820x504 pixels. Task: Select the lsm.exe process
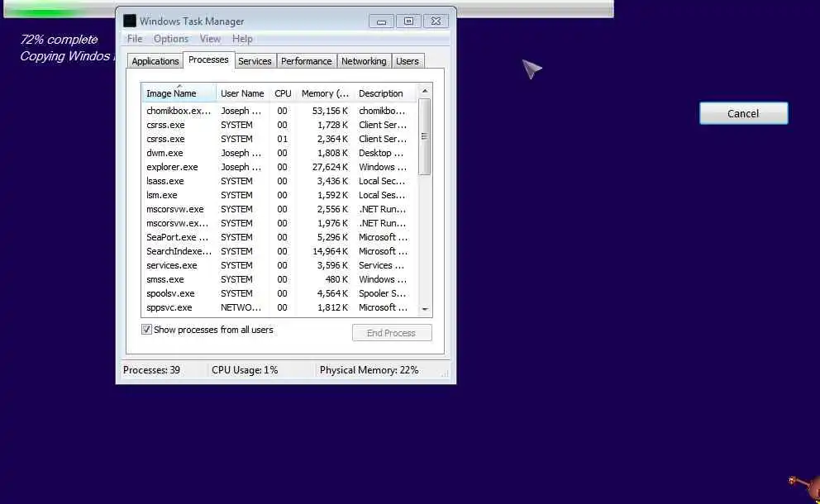pos(279,195)
